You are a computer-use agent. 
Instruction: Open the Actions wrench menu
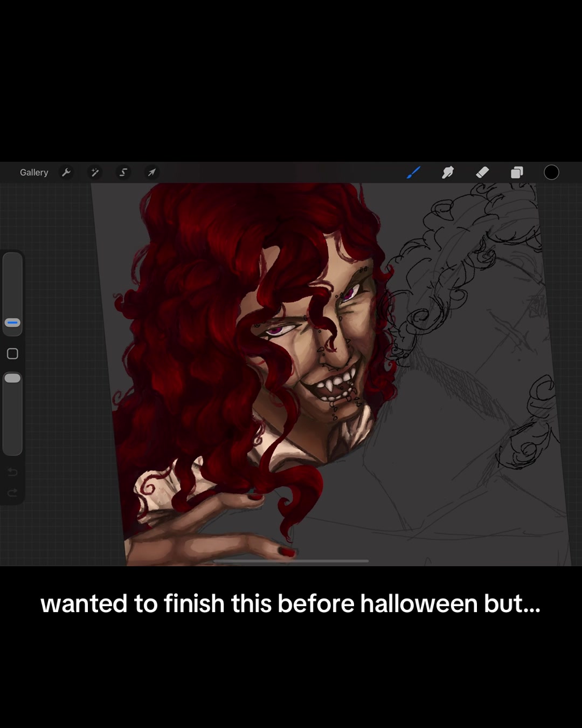[x=66, y=173]
